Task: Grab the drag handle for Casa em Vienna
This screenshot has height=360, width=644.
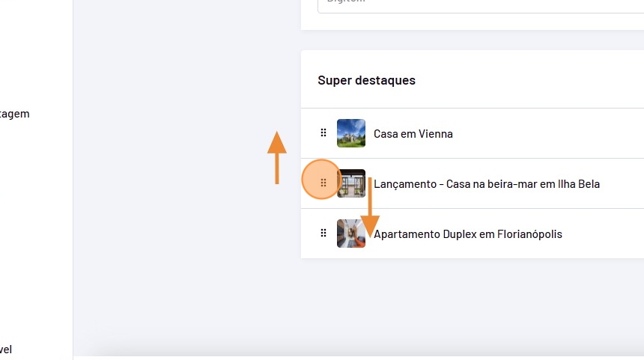Action: click(x=323, y=133)
